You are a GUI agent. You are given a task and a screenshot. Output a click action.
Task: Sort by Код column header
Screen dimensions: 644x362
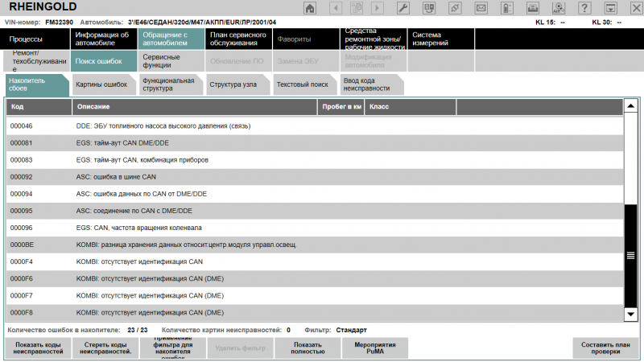[39, 107]
